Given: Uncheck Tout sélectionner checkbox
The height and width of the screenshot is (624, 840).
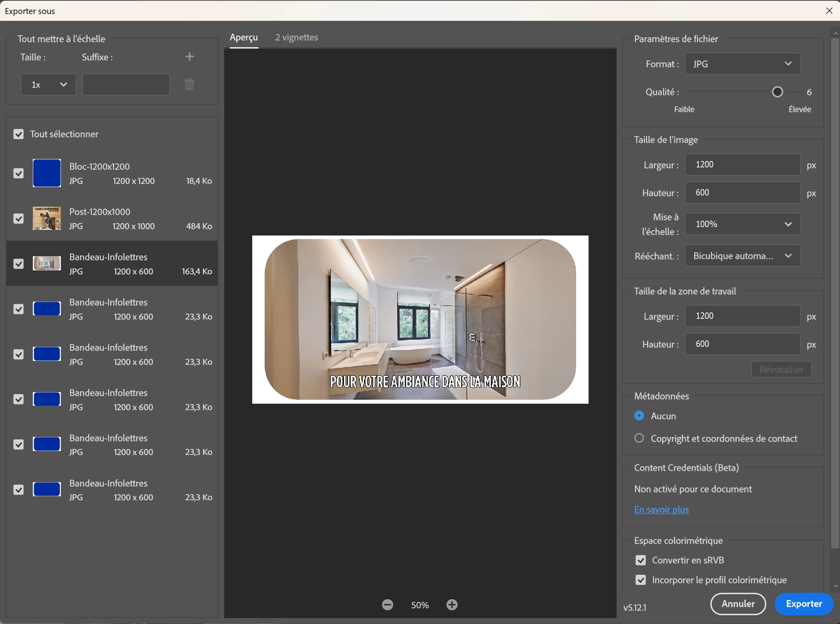Looking at the screenshot, I should click(18, 134).
